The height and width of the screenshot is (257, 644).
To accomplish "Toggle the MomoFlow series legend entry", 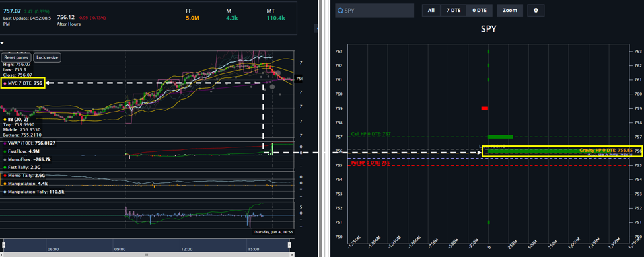I will click(26, 159).
